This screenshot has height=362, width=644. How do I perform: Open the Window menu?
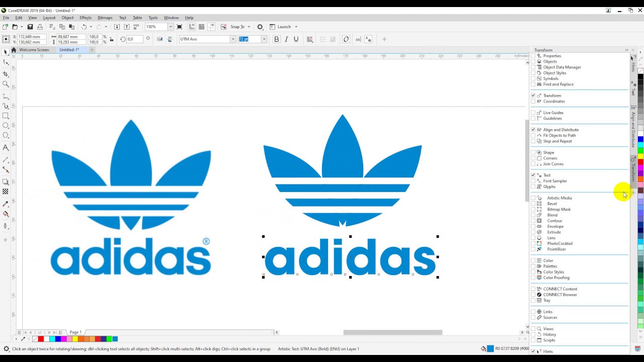tap(171, 18)
